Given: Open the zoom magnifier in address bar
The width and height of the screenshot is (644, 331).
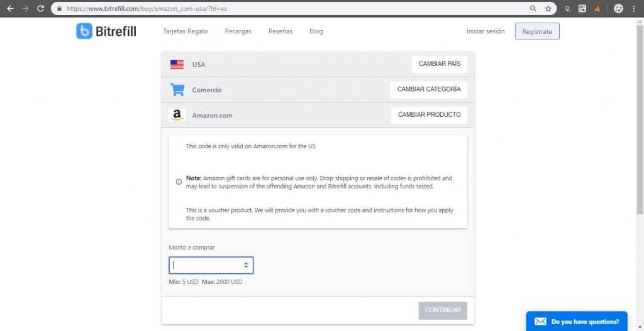Looking at the screenshot, I should [x=533, y=8].
